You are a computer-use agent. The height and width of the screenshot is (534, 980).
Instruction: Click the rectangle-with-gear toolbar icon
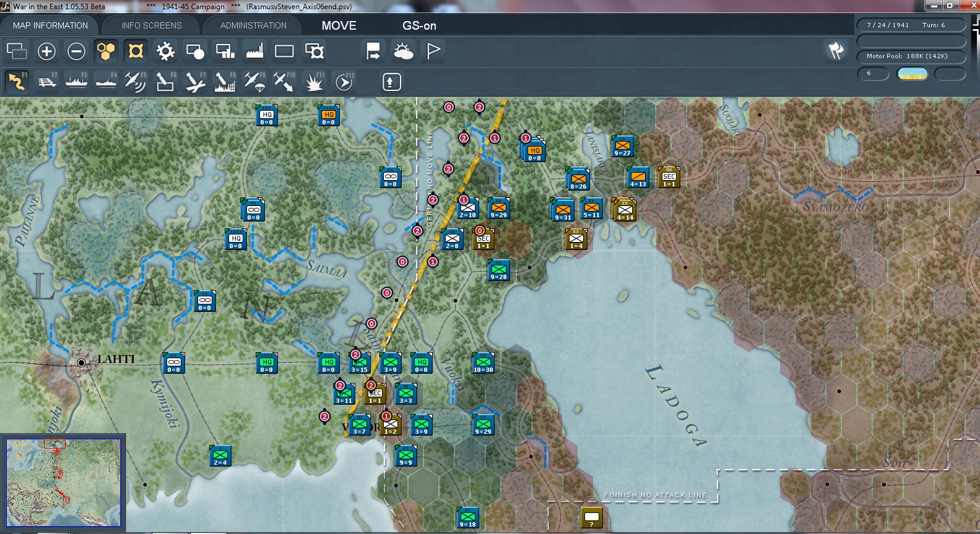click(314, 51)
